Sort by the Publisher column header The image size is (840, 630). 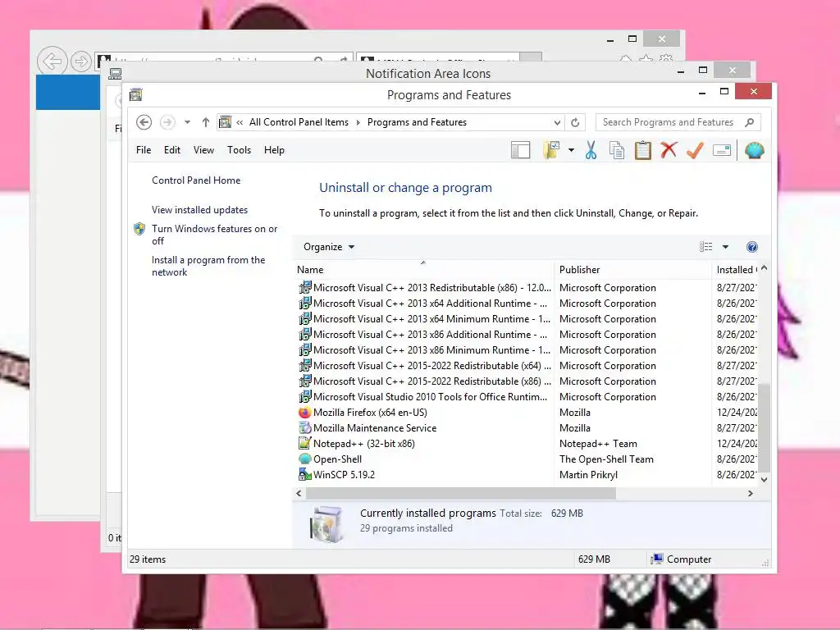[632, 270]
